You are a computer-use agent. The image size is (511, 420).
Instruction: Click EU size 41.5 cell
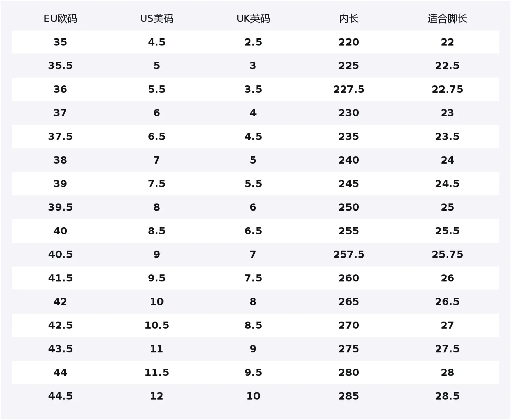coord(60,278)
